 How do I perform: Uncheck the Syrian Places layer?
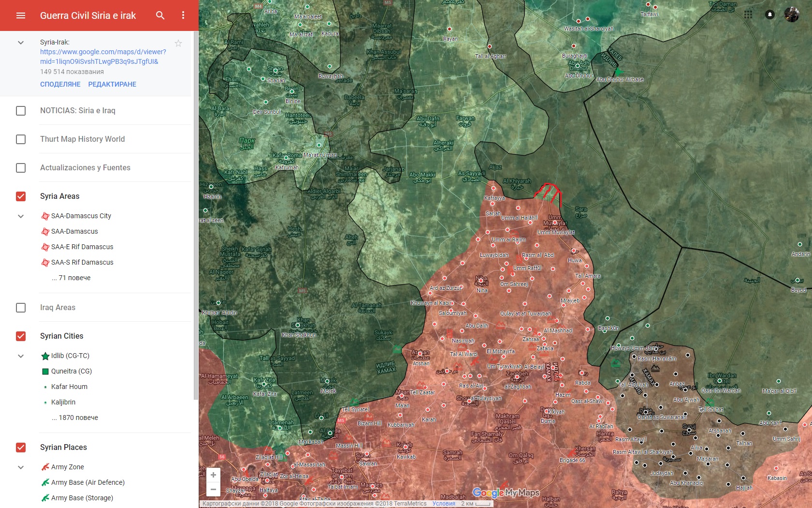(21, 448)
